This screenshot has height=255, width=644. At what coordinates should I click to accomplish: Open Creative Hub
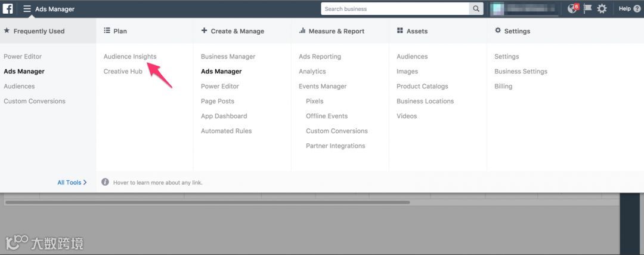point(123,71)
